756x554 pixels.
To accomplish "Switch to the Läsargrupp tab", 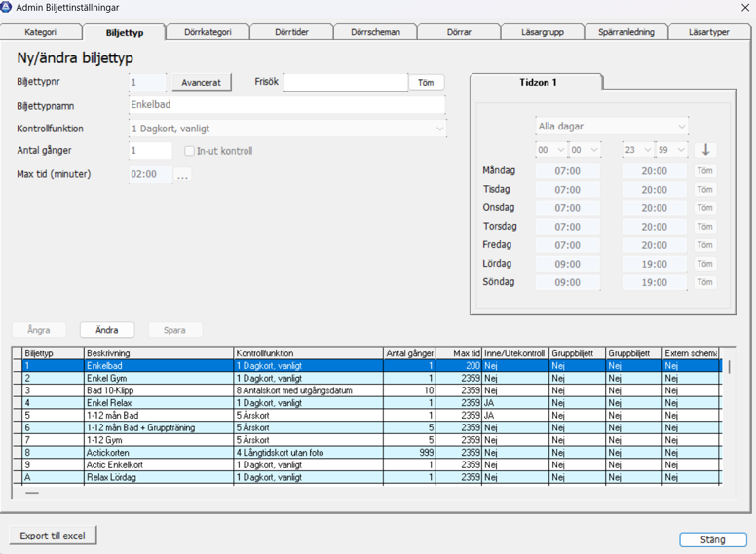I will point(543,32).
